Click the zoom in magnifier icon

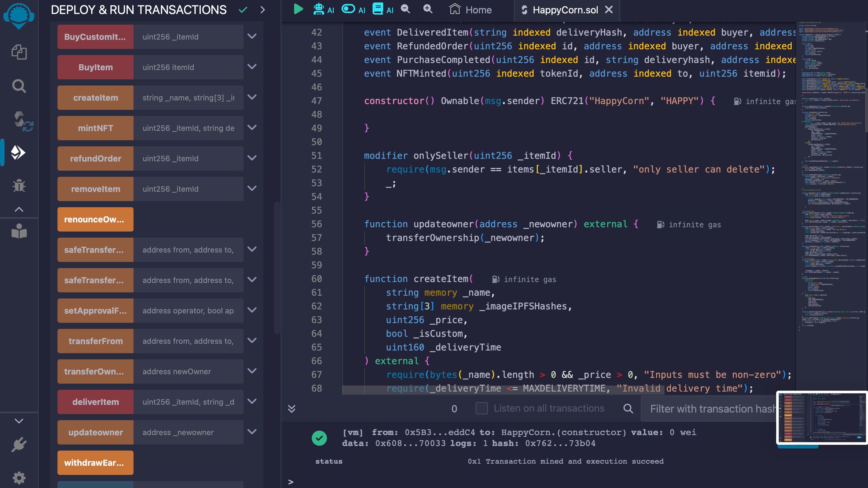coord(428,9)
